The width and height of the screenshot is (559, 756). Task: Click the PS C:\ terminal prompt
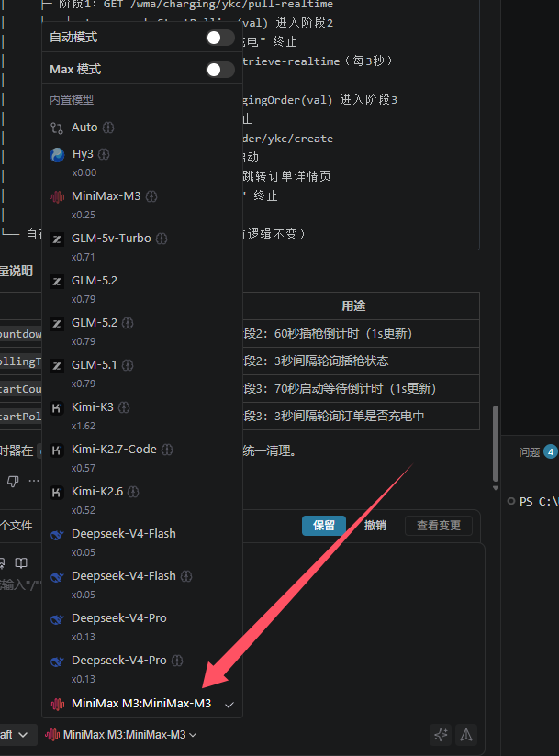point(539,502)
